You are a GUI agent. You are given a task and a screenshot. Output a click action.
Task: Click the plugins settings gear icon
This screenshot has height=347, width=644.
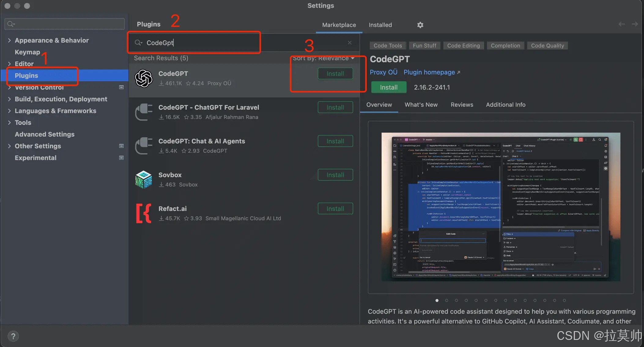click(x=420, y=25)
